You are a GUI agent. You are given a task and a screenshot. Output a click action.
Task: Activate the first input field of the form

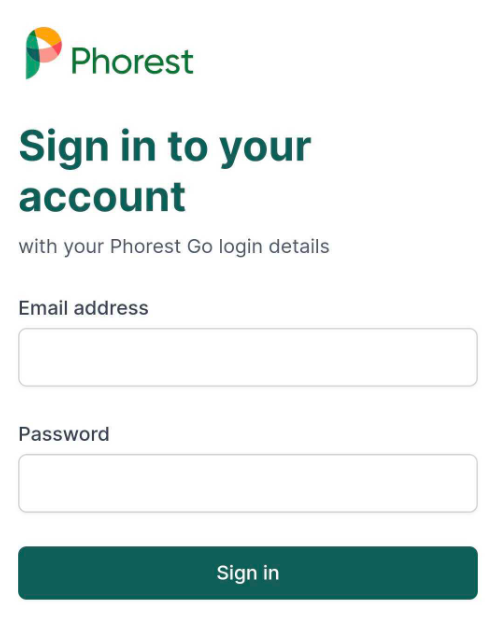(247, 357)
